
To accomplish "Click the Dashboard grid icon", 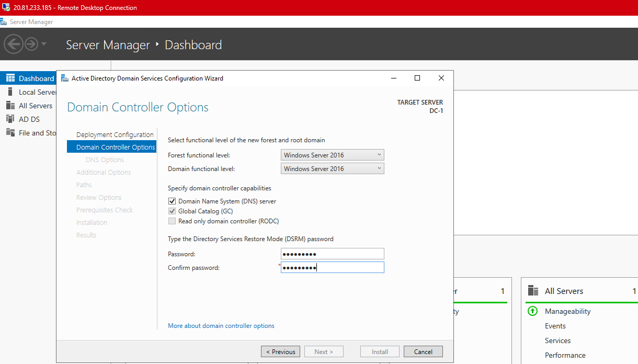I will click(10, 78).
